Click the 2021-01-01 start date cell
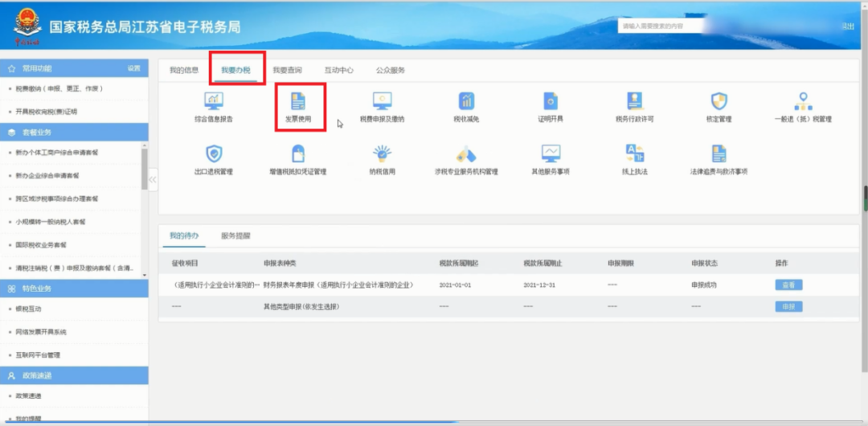 pyautogui.click(x=454, y=285)
